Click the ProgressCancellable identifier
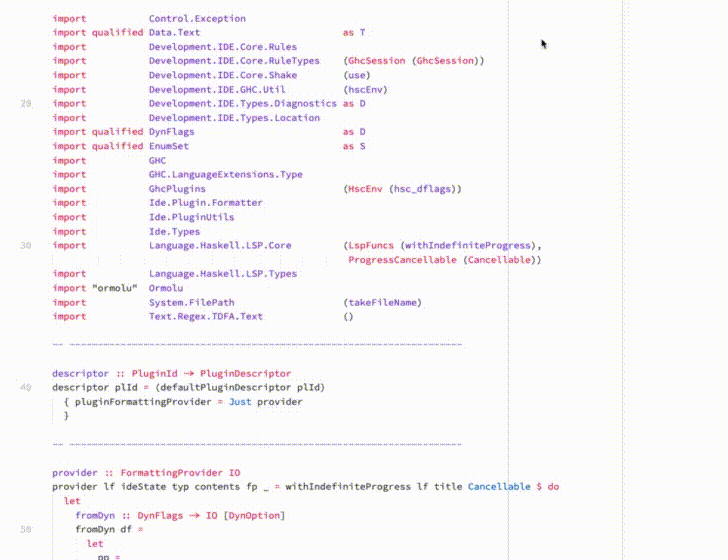Viewport: 728px width, 560px height. [x=403, y=260]
